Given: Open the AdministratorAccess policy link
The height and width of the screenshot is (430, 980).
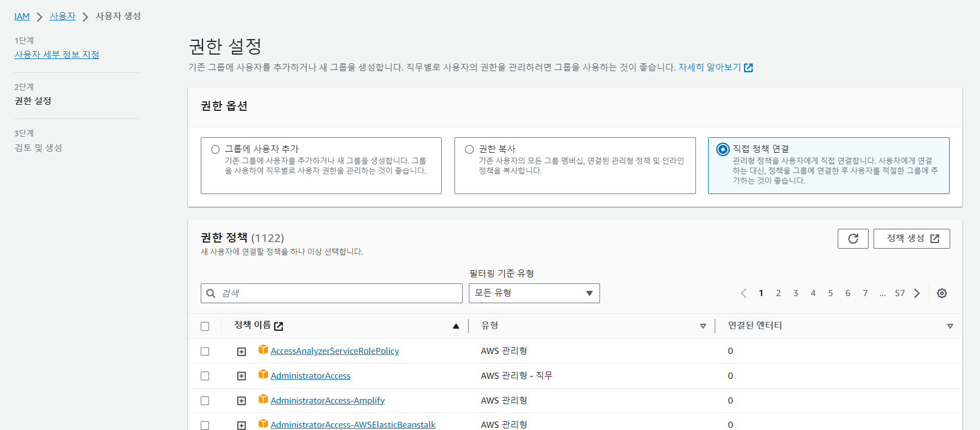Looking at the screenshot, I should [x=310, y=376].
